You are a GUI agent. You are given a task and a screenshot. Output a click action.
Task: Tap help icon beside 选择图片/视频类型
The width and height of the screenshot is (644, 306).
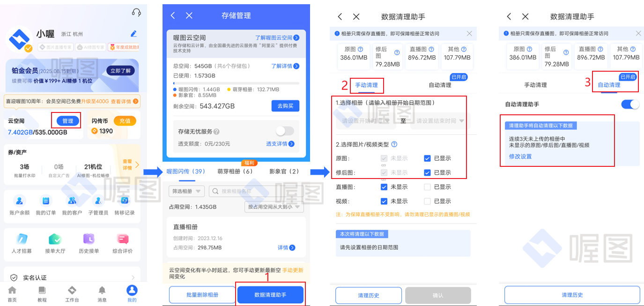pos(394,144)
